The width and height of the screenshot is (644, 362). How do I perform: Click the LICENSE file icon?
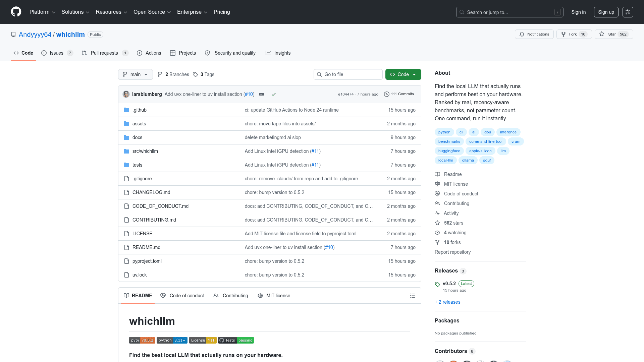[126, 234]
